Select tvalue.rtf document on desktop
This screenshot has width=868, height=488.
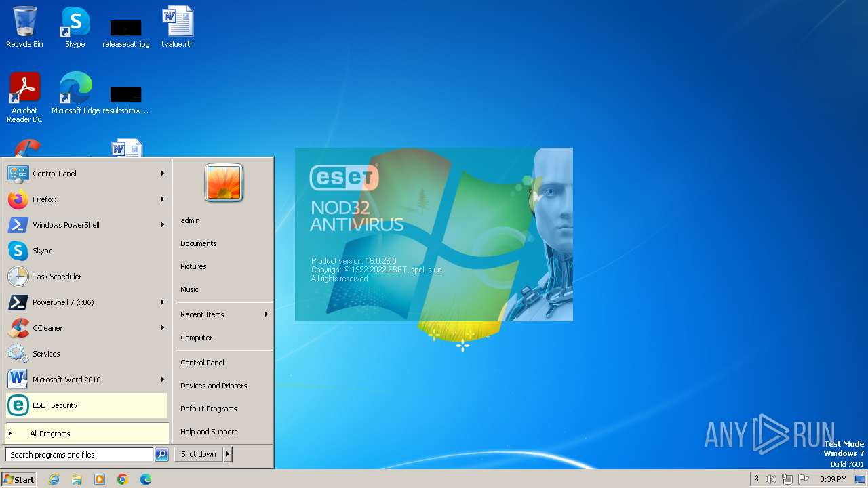[177, 27]
